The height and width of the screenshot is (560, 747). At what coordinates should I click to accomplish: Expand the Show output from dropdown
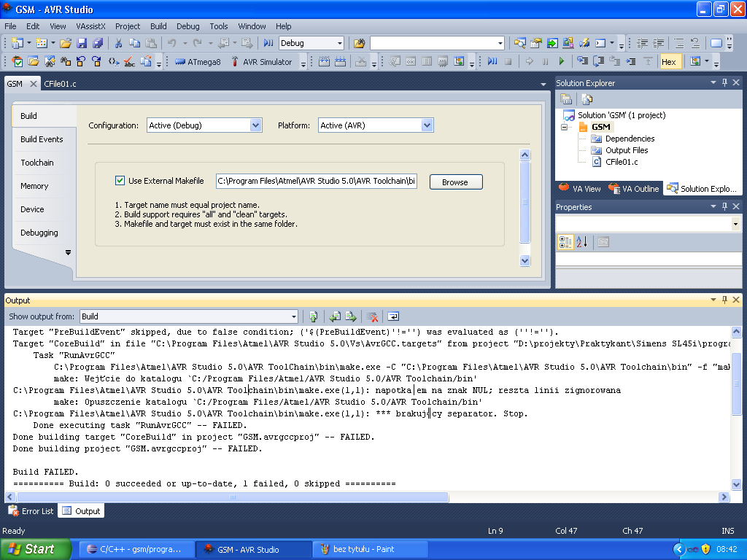pos(294,316)
